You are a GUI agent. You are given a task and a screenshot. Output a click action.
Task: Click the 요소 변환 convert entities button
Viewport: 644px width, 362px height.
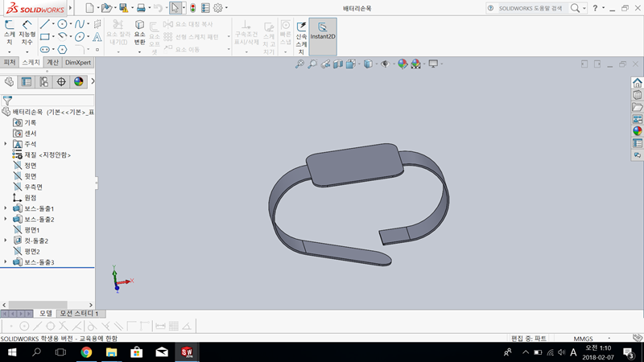[x=139, y=33]
